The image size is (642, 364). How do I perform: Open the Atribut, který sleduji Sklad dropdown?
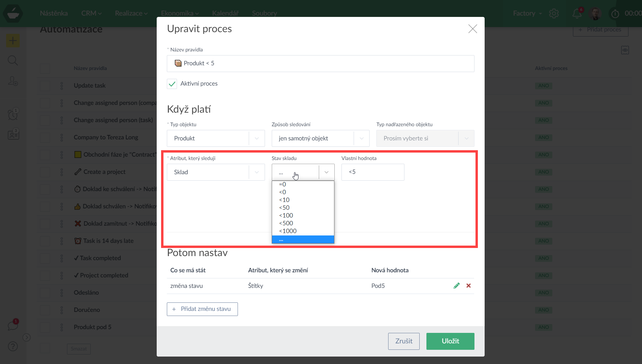pyautogui.click(x=216, y=172)
